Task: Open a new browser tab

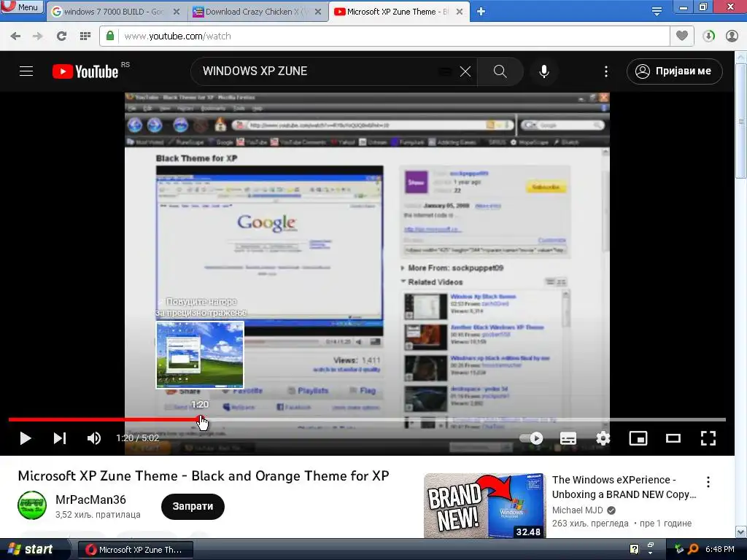Action: coord(481,12)
